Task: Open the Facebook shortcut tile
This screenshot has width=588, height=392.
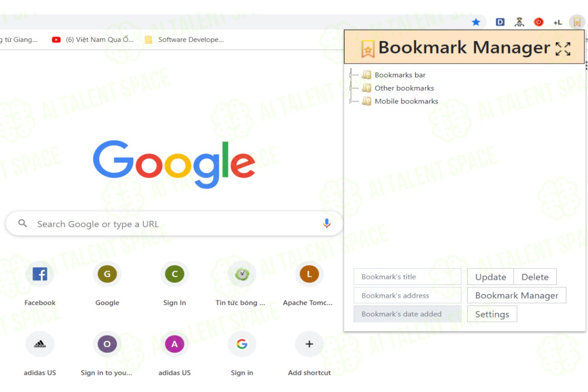Action: (x=40, y=283)
